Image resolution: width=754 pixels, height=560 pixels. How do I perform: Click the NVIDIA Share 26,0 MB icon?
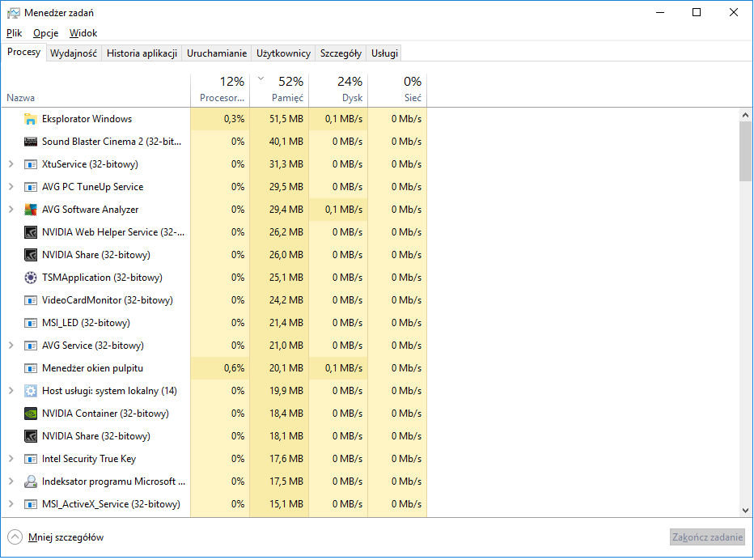[x=30, y=254]
